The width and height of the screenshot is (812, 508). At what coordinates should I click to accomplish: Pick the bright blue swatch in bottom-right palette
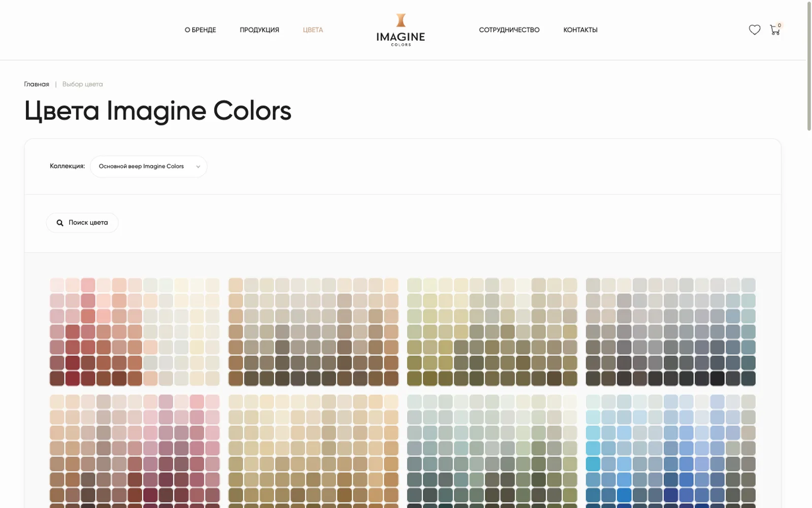[624, 495]
